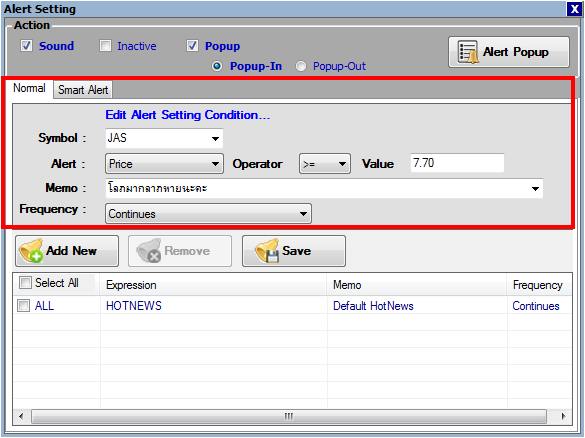Tick the checkbox for the ALL HOTNEWS row
This screenshot has width=585, height=438.
click(x=23, y=306)
